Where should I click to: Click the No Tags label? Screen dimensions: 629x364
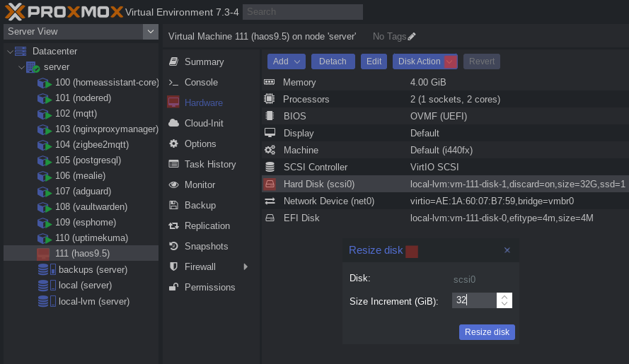[x=390, y=37]
